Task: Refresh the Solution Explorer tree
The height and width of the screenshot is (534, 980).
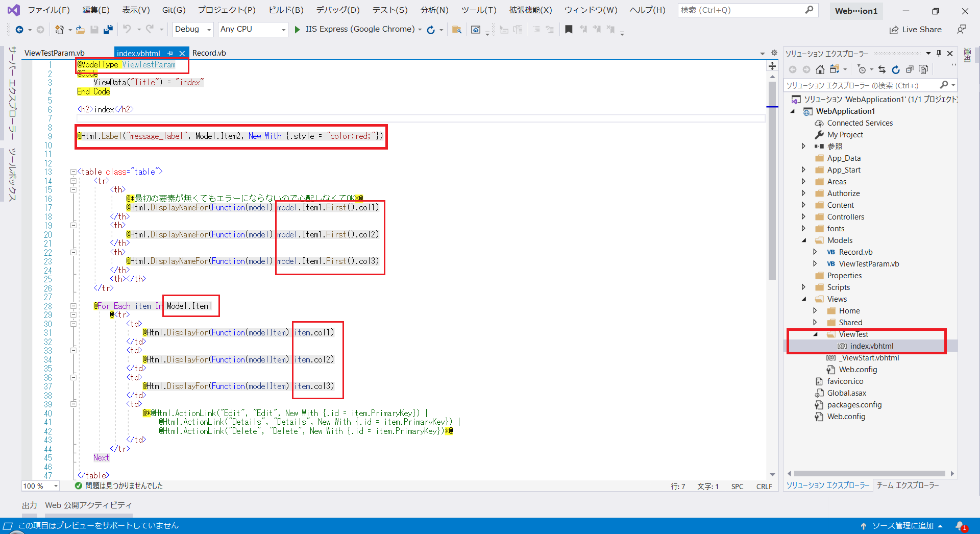Action: point(896,69)
